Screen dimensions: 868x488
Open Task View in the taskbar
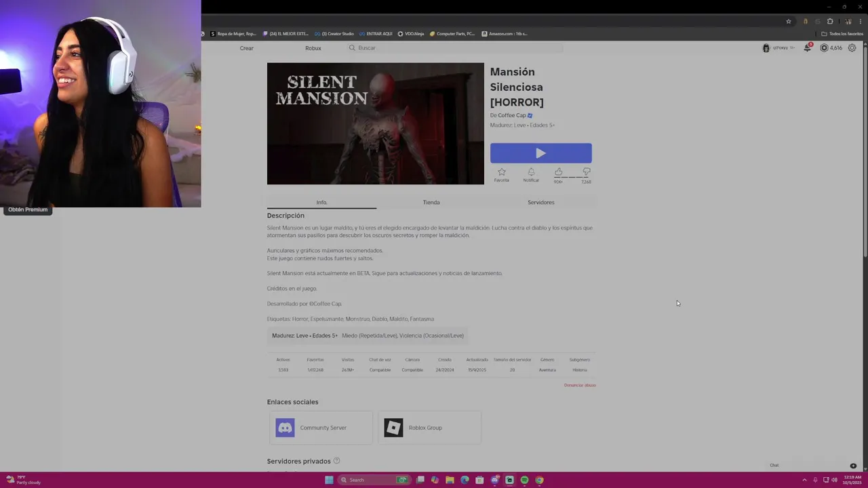(x=420, y=480)
